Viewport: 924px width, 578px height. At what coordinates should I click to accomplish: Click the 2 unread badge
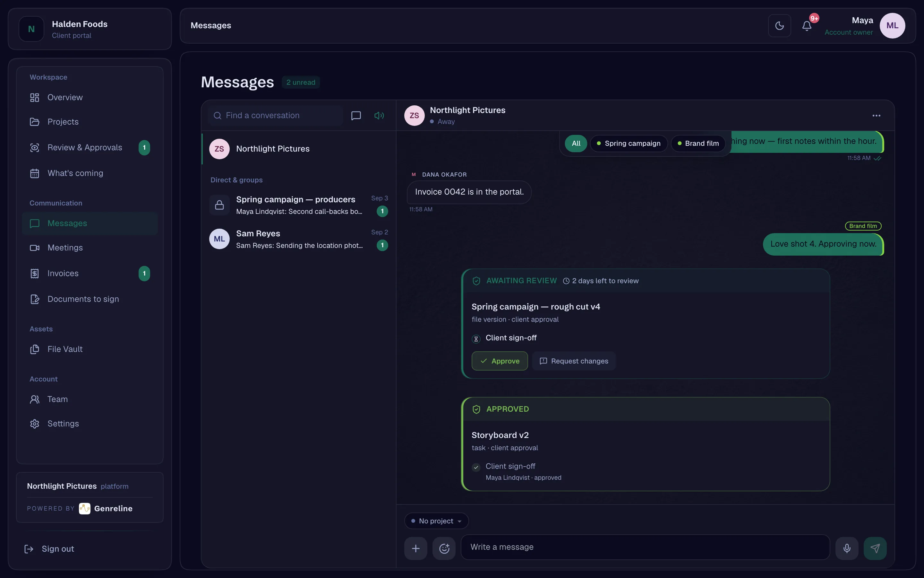click(x=301, y=82)
